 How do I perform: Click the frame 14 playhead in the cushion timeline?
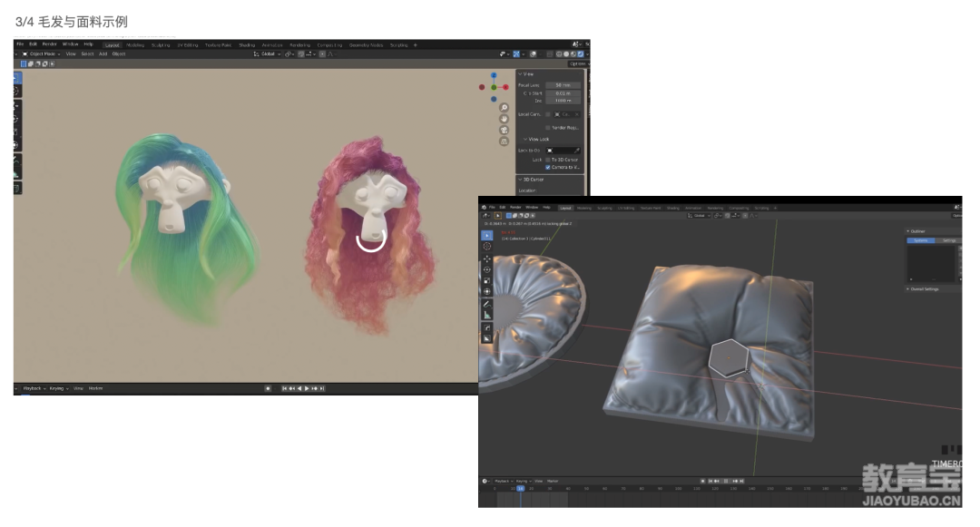(520, 488)
